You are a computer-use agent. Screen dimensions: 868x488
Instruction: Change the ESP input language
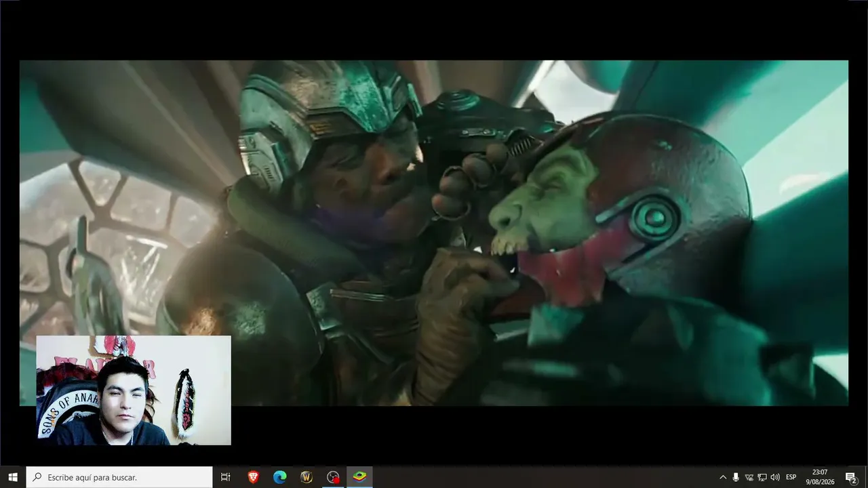point(791,477)
